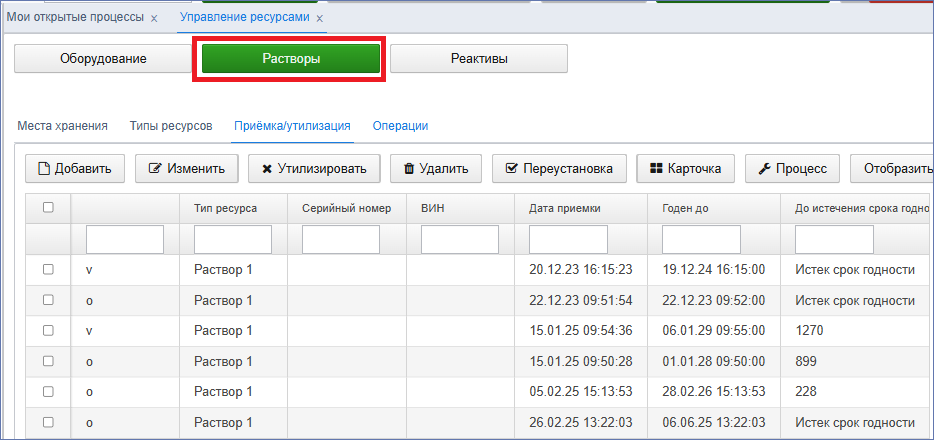This screenshot has height=440, width=934.
Task: Click the Отобразить button
Action: (x=892, y=168)
